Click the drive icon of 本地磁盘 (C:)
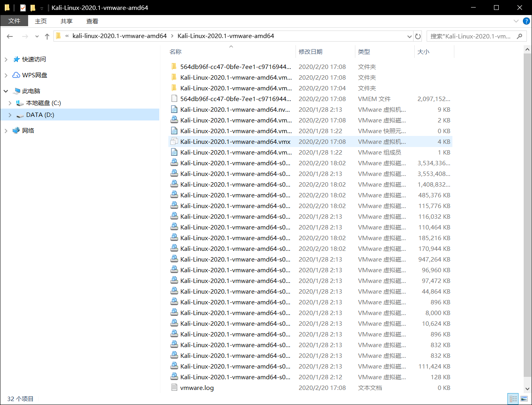Image resolution: width=532 pixels, height=405 pixels. pyautogui.click(x=20, y=103)
